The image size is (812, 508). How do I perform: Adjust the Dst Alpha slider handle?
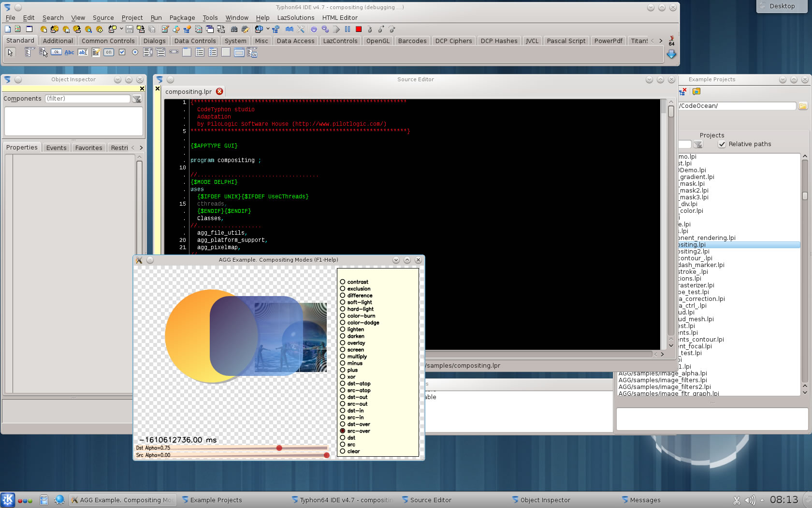pos(279,448)
